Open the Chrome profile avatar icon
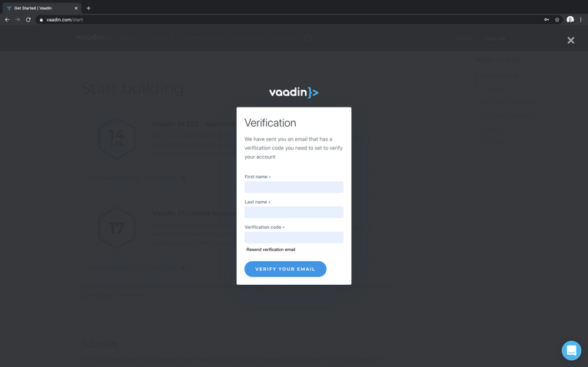 [x=570, y=19]
